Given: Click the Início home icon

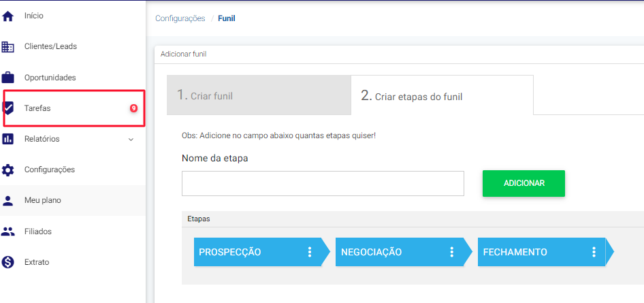Looking at the screenshot, I should (x=7, y=16).
